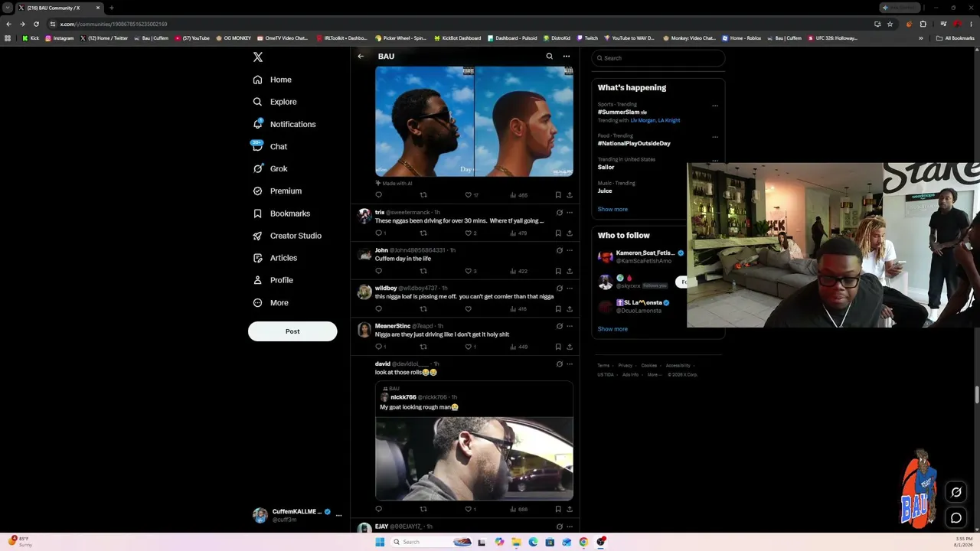This screenshot has height=551, width=980.
Task: Reply to John's post
Action: coord(378,271)
